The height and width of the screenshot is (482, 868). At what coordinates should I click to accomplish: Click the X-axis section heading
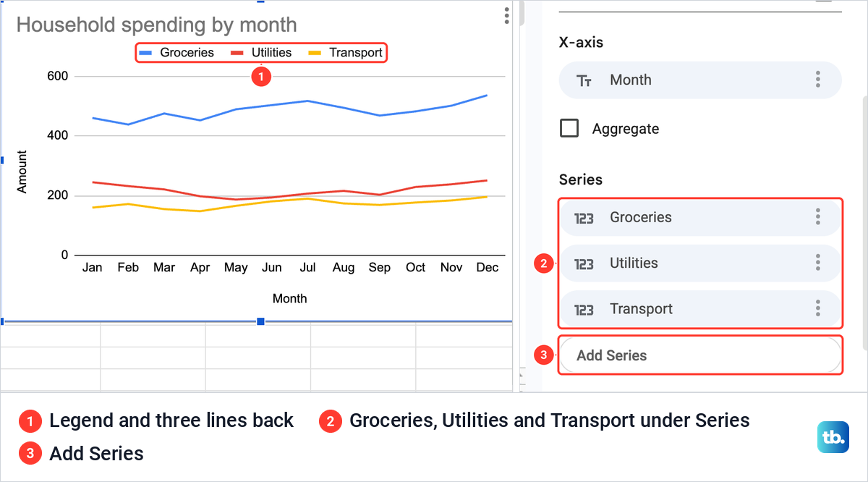coord(581,42)
